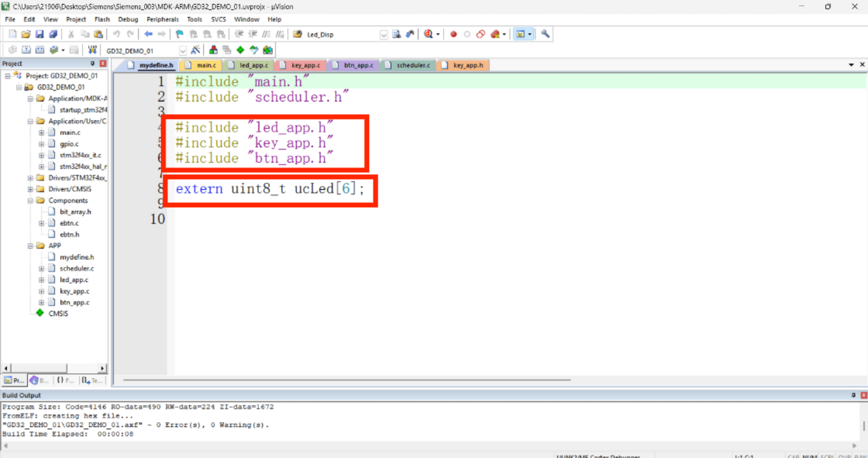Click the Open file toolbar icon
The image size is (868, 458).
(x=26, y=34)
